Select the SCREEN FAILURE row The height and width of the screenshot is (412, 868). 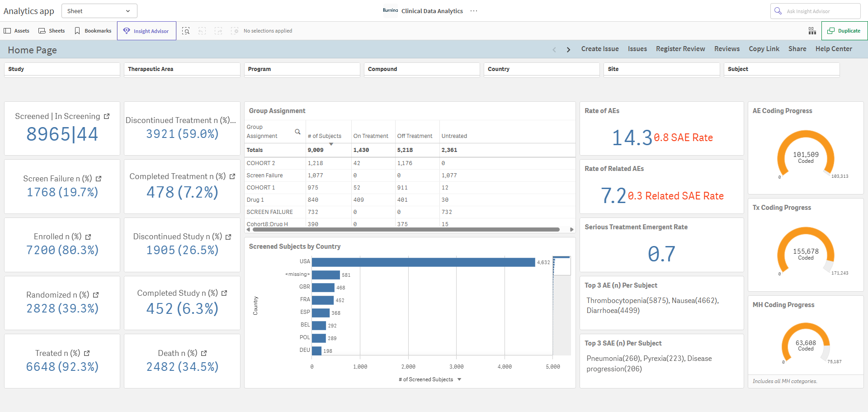[410, 212]
